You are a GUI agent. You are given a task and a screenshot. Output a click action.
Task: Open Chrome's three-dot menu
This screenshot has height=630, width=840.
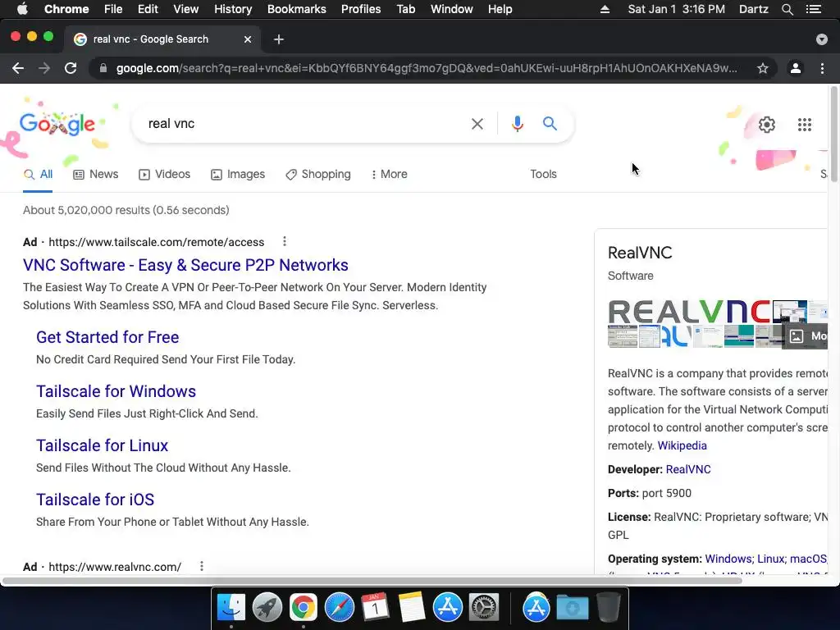coord(822,68)
